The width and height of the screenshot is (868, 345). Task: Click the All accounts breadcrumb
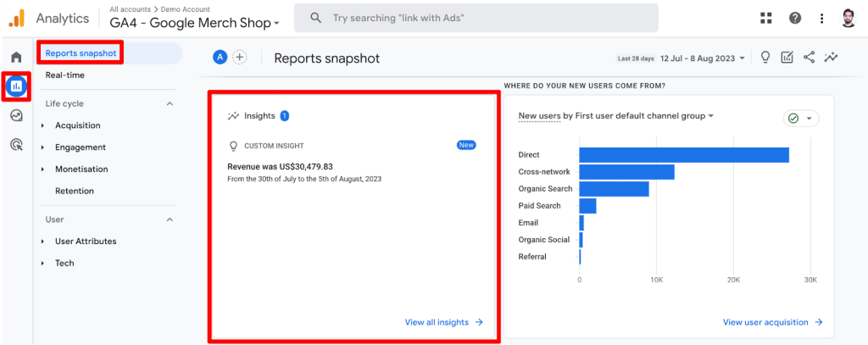pos(130,8)
